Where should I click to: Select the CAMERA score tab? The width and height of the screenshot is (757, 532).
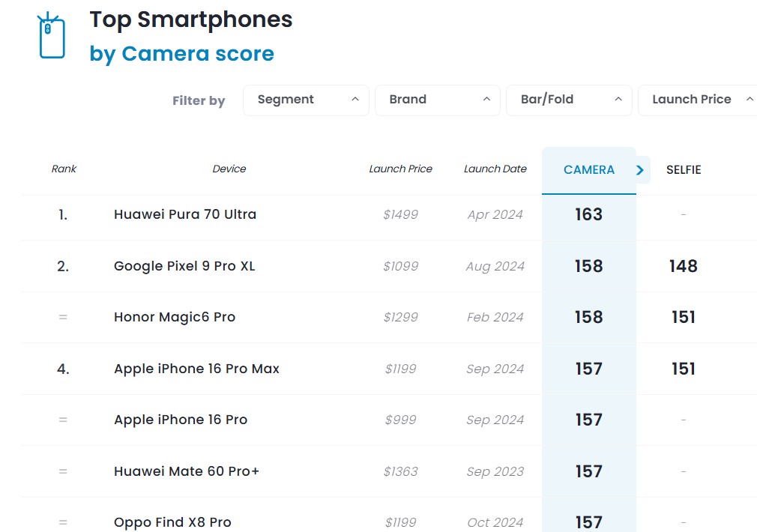[588, 170]
